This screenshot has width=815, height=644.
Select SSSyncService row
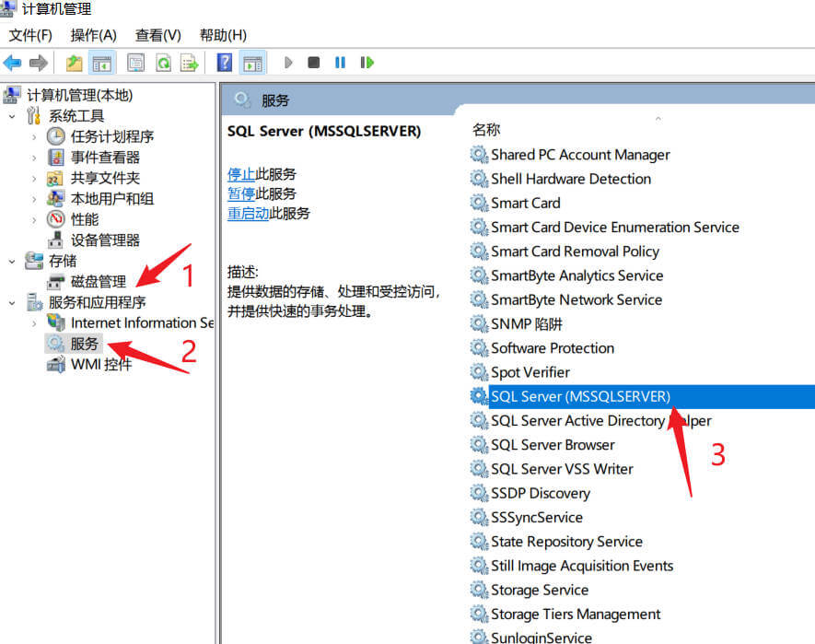[536, 518]
